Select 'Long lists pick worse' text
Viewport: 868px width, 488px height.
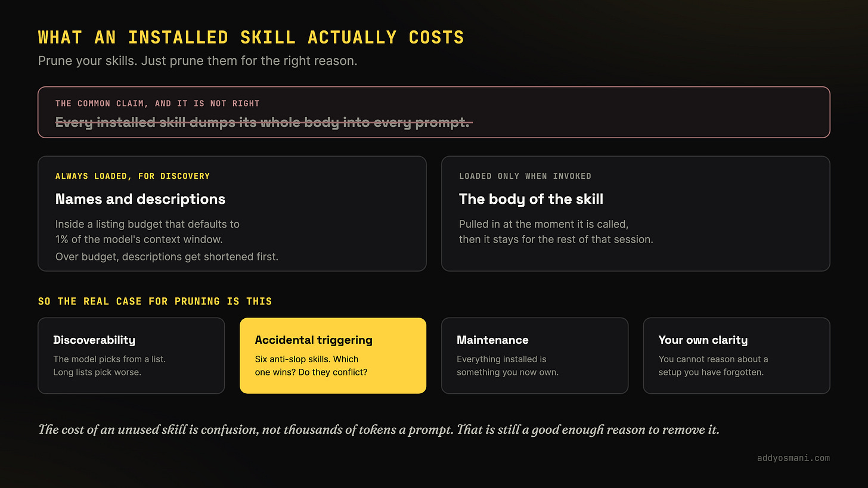pos(97,372)
